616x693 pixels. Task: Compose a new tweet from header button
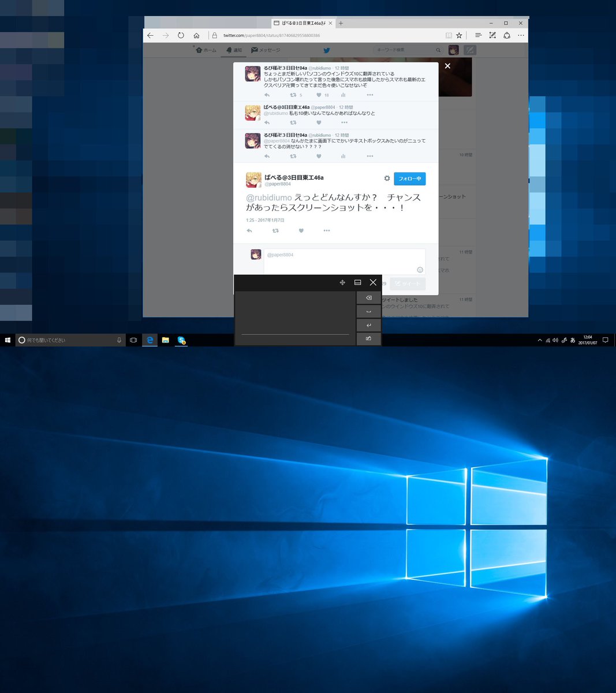click(x=470, y=50)
